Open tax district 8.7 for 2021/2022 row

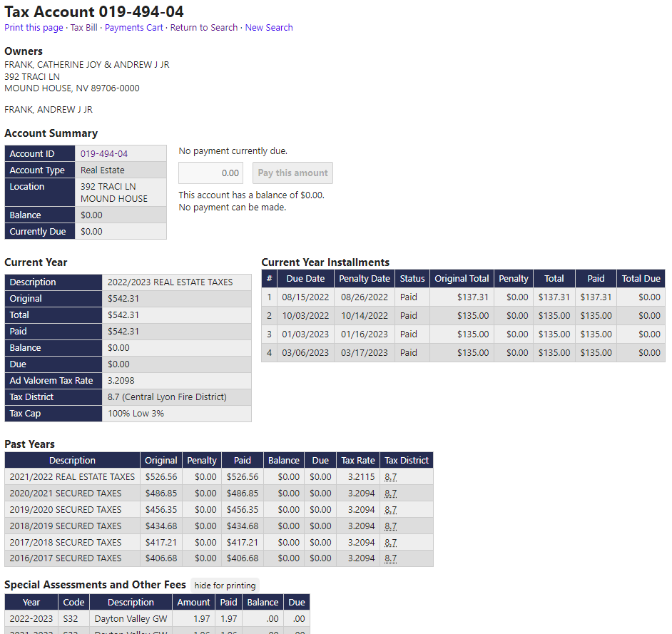point(390,477)
